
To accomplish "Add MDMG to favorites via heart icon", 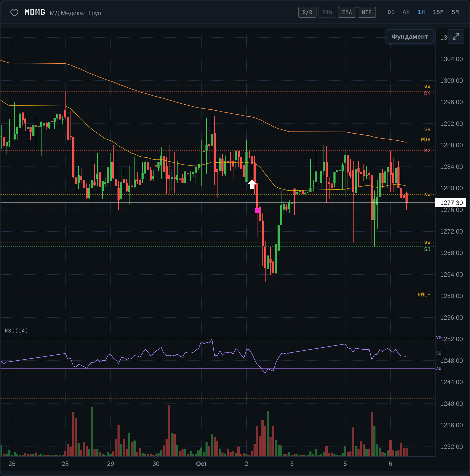I will pyautogui.click(x=14, y=13).
